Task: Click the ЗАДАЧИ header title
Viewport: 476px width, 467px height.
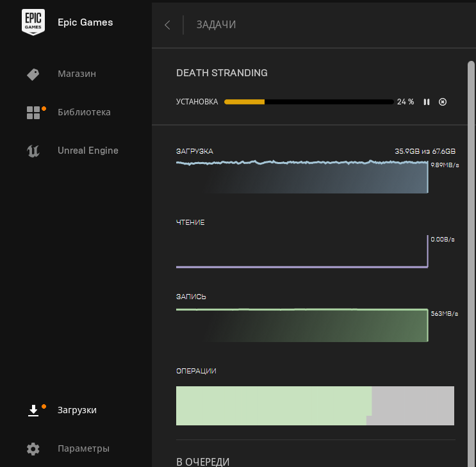Action: [216, 24]
